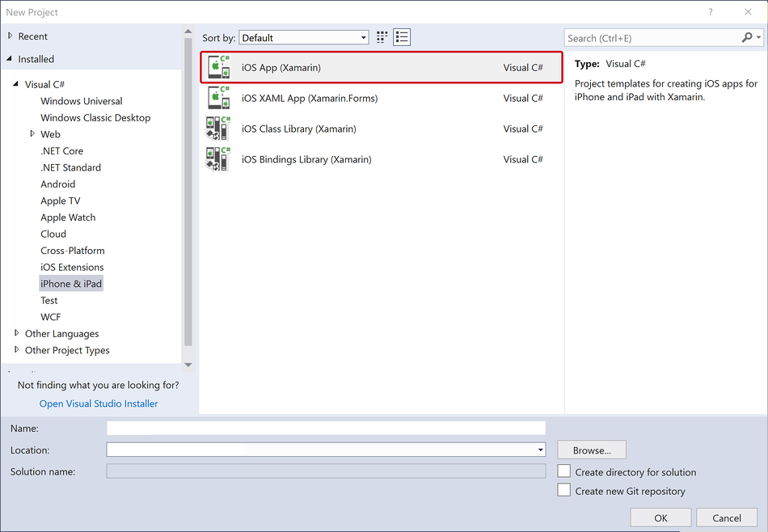Close the New Project dialog
This screenshot has height=532, width=768.
(748, 12)
